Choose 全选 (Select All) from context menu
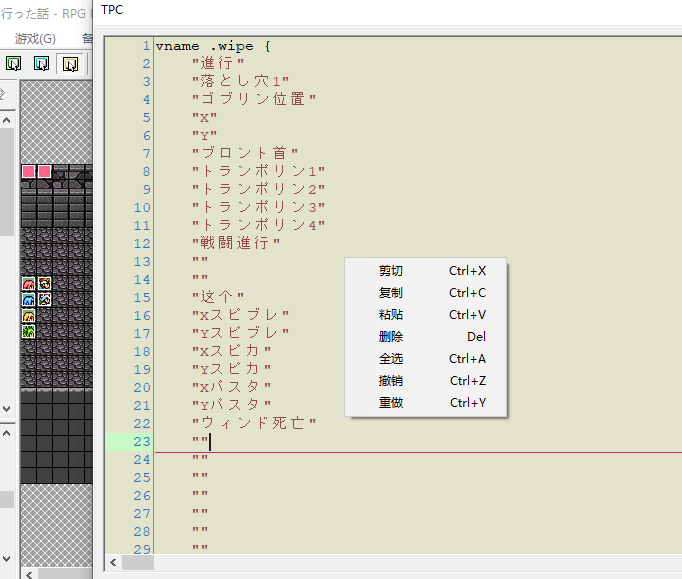The image size is (682, 579). point(426,359)
